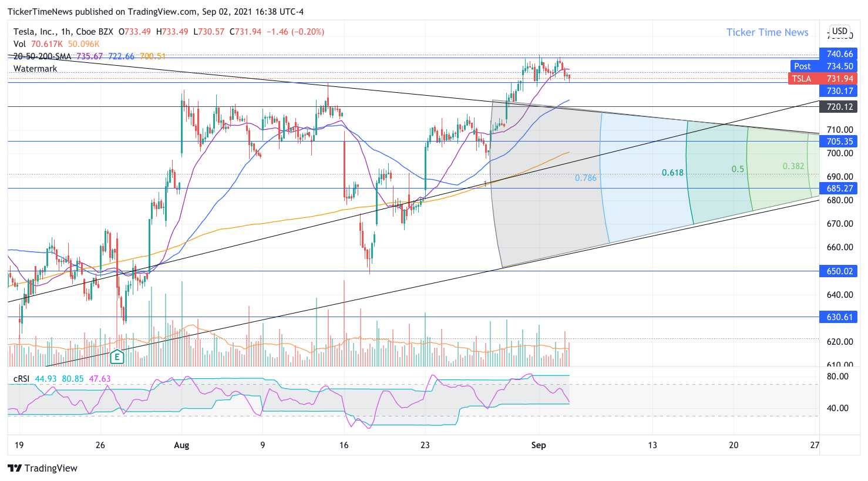Image resolution: width=868 pixels, height=481 pixels.
Task: Select the 20-50-200-SMA indicator legend
Action: (42, 56)
